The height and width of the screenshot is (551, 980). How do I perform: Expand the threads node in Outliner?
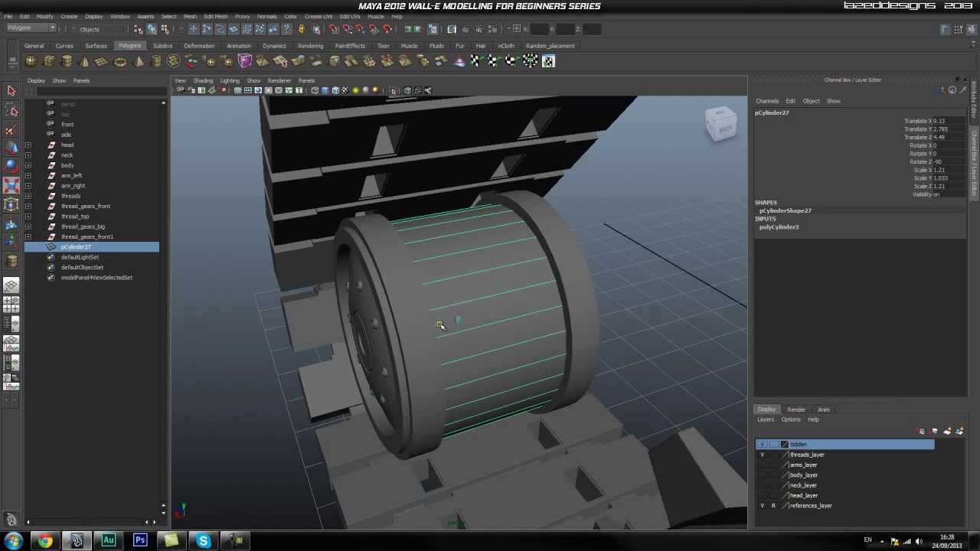point(28,196)
